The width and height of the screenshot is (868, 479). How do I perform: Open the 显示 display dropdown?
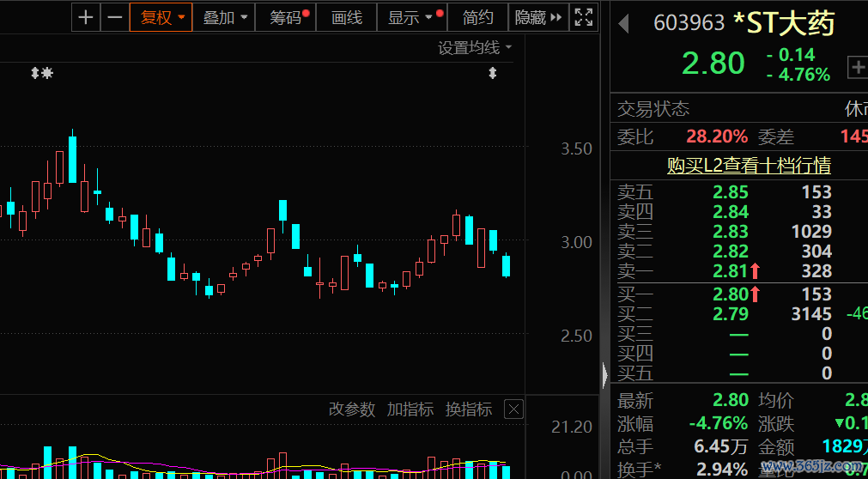412,18
